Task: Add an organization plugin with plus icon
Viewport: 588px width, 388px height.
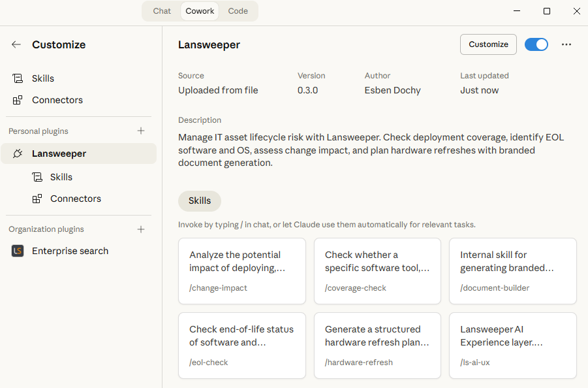Action: pos(141,229)
